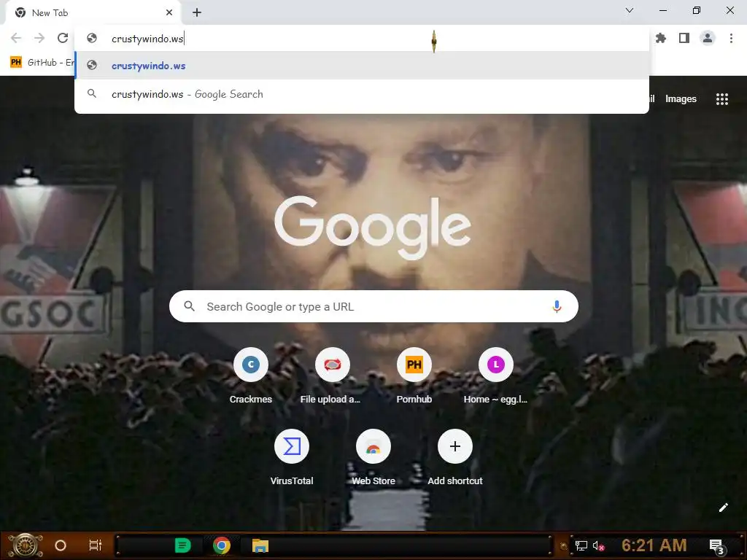Open the Google apps grid
The width and height of the screenshot is (747, 560).
coord(721,99)
